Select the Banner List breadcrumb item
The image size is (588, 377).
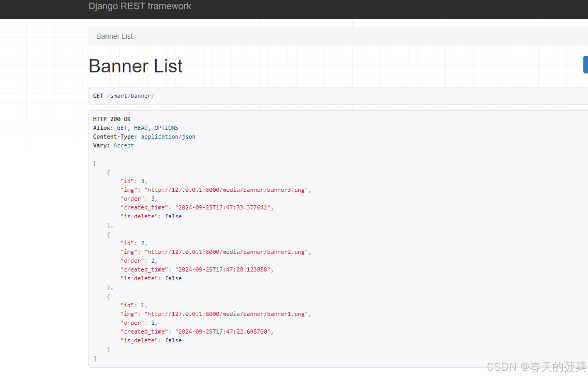[114, 36]
